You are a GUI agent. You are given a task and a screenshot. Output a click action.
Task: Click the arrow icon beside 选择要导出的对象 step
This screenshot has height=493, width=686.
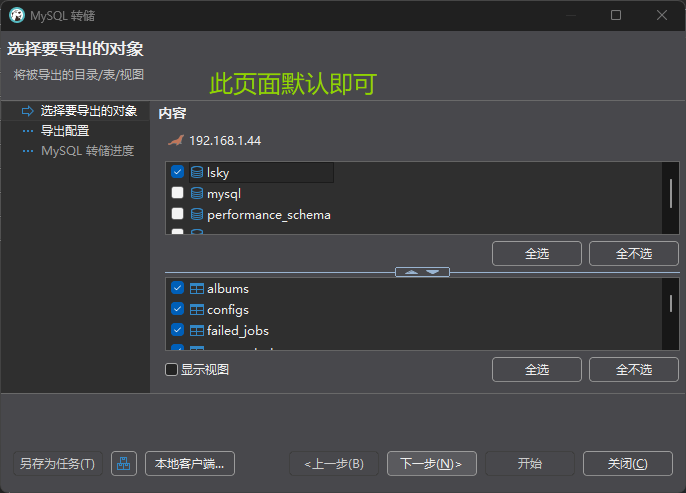[28, 111]
